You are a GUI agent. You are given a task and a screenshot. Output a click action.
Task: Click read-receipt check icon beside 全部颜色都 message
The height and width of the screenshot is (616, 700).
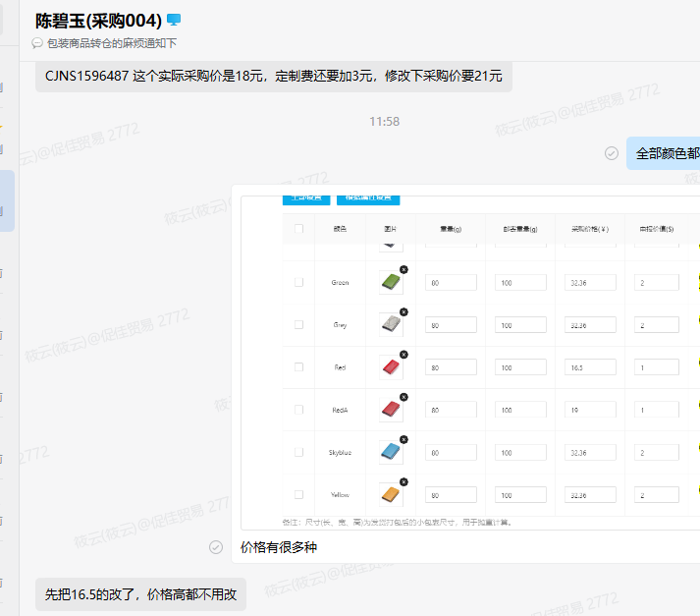click(612, 153)
